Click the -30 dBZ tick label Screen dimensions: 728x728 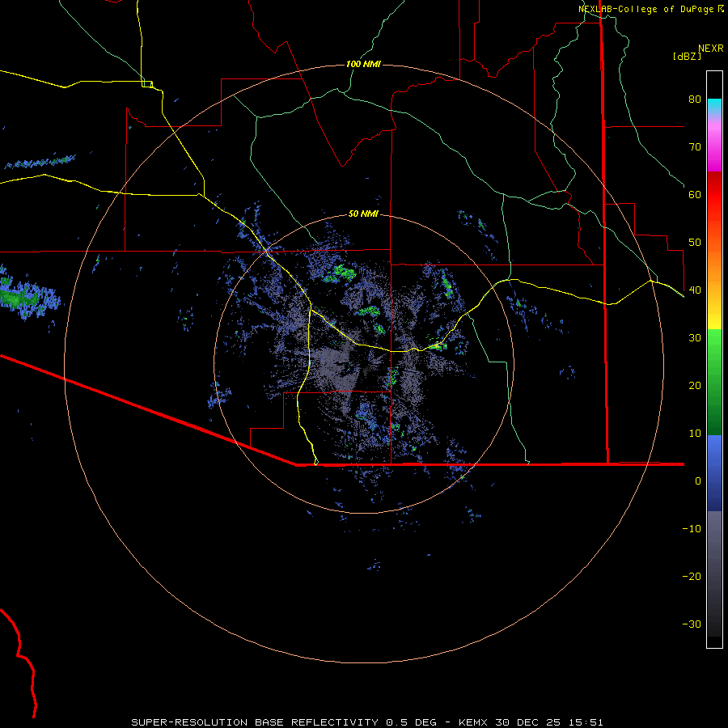[x=692, y=624]
